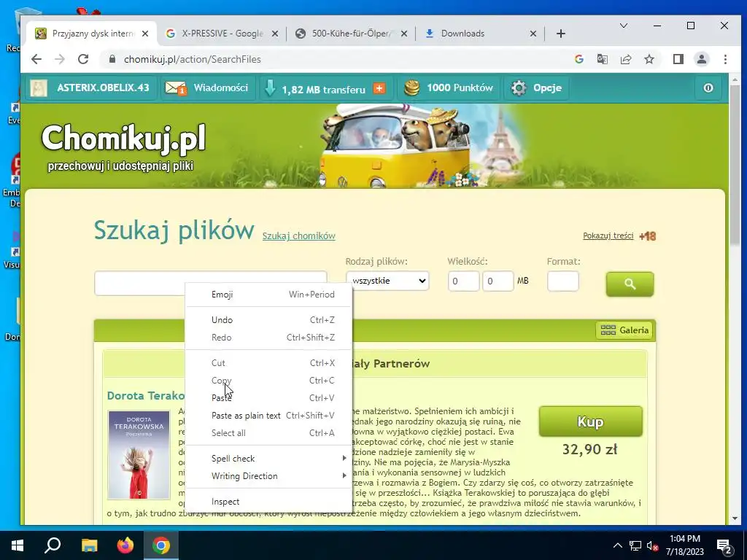
Task: Click the share page icon
Action: [625, 59]
